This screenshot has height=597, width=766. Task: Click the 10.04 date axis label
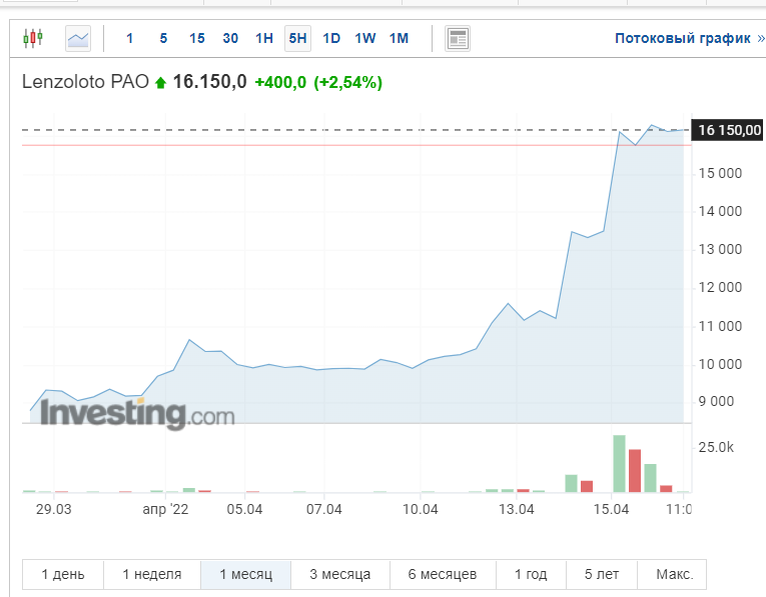point(420,510)
